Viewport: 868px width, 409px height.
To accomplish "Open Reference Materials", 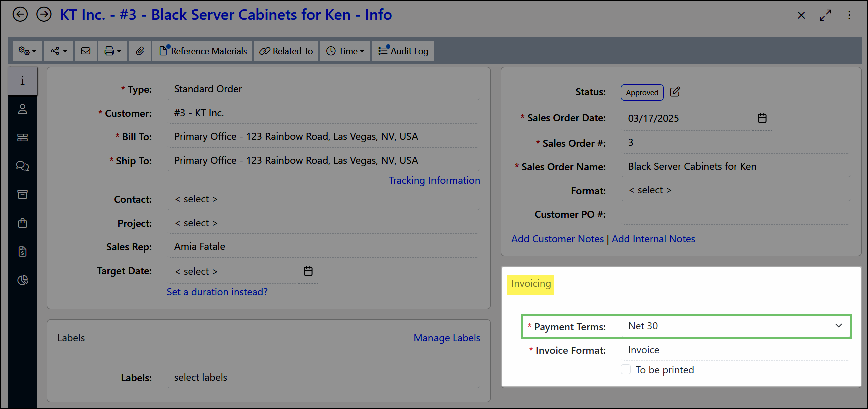I will 203,51.
